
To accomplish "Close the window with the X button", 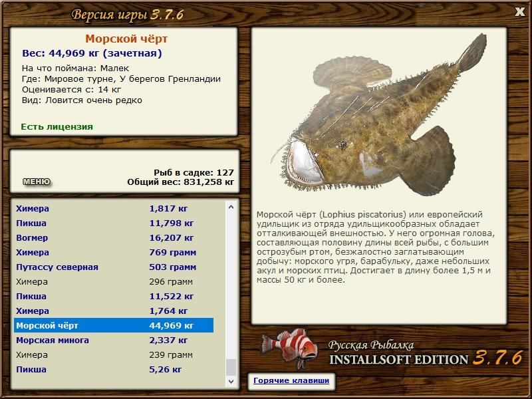I will 519,12.
